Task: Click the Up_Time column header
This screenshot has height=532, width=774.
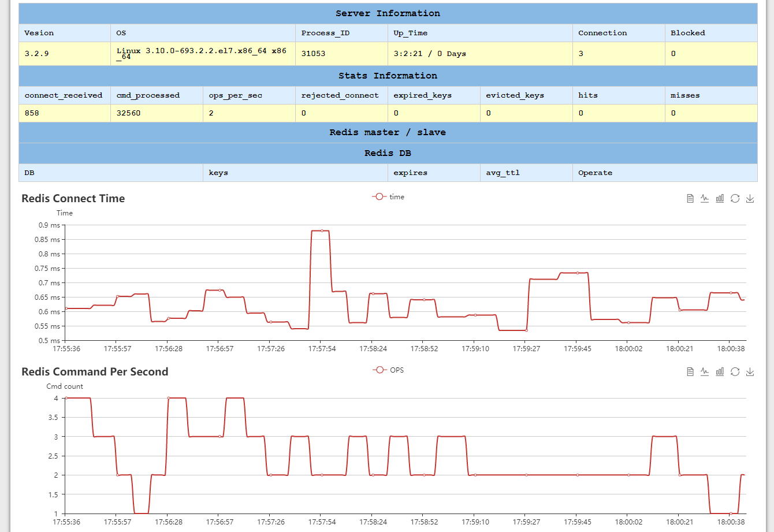Action: coord(480,33)
